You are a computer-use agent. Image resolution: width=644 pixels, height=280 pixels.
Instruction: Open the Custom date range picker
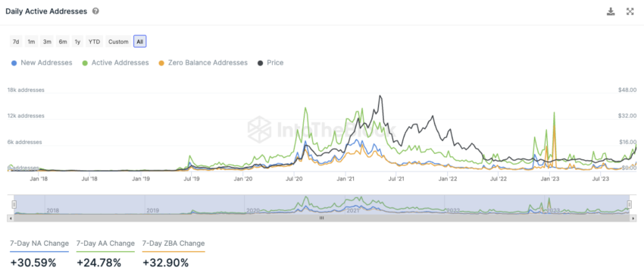[x=118, y=42]
